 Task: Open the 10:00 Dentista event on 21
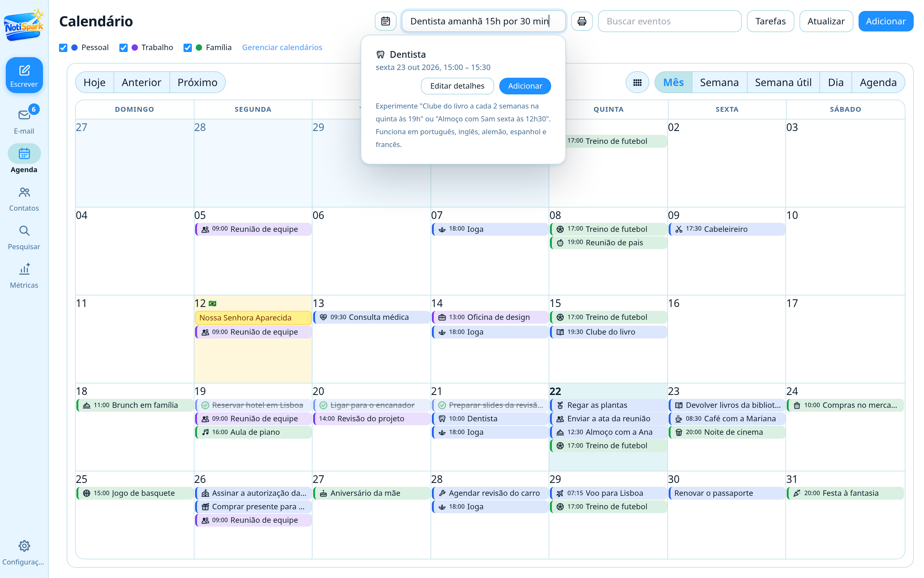click(490, 419)
